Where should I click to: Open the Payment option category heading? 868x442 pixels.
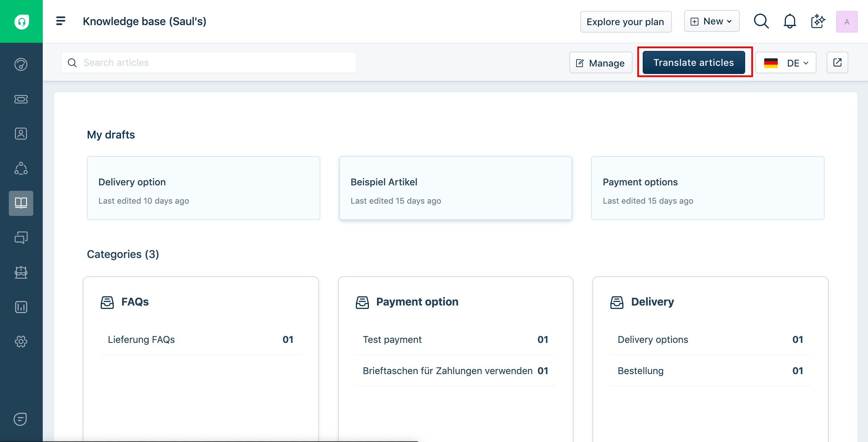pos(417,302)
